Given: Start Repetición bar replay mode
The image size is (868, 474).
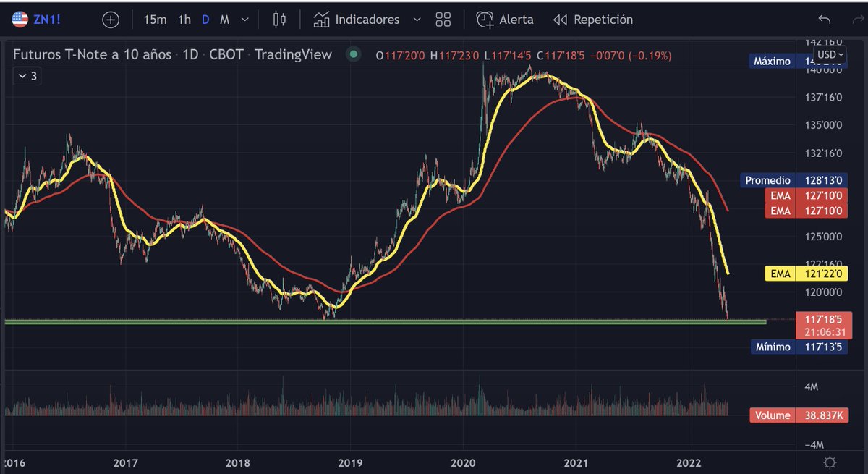Looking at the screenshot, I should [592, 20].
